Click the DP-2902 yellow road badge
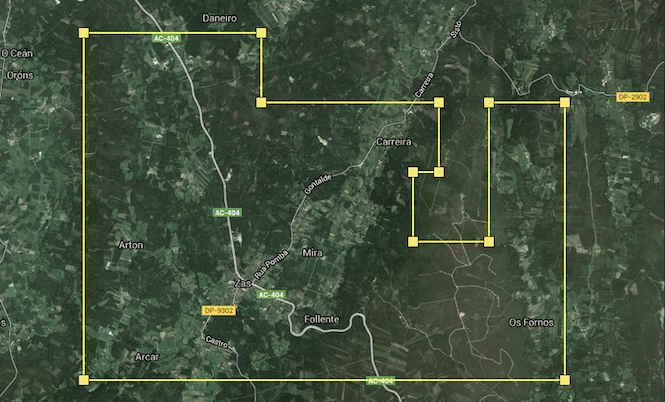The width and height of the screenshot is (665, 402). 632,97
